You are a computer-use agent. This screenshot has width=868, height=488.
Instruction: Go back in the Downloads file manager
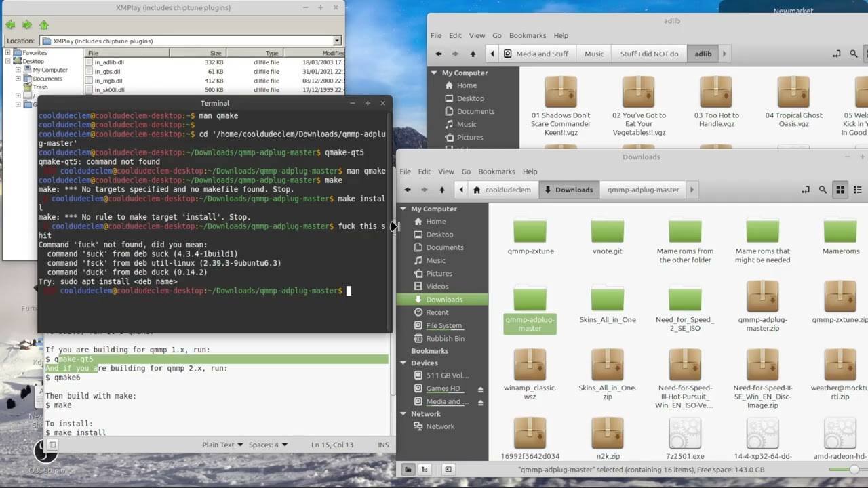[407, 190]
